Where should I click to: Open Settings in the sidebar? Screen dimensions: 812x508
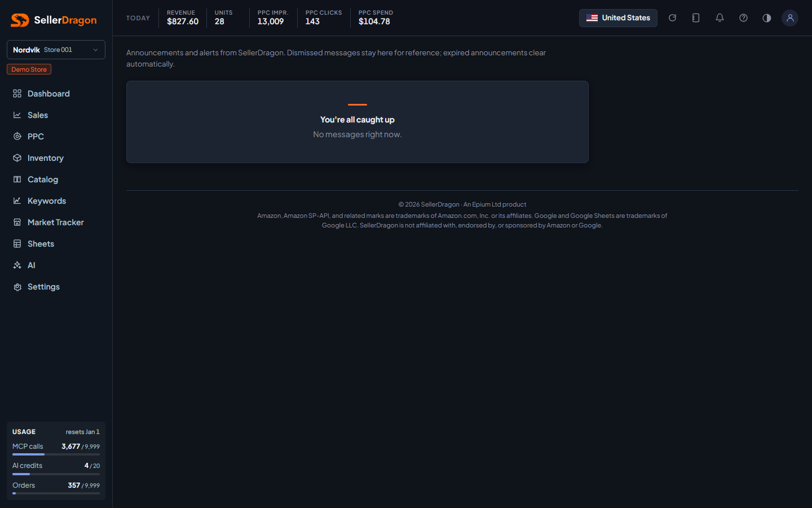tap(56, 287)
